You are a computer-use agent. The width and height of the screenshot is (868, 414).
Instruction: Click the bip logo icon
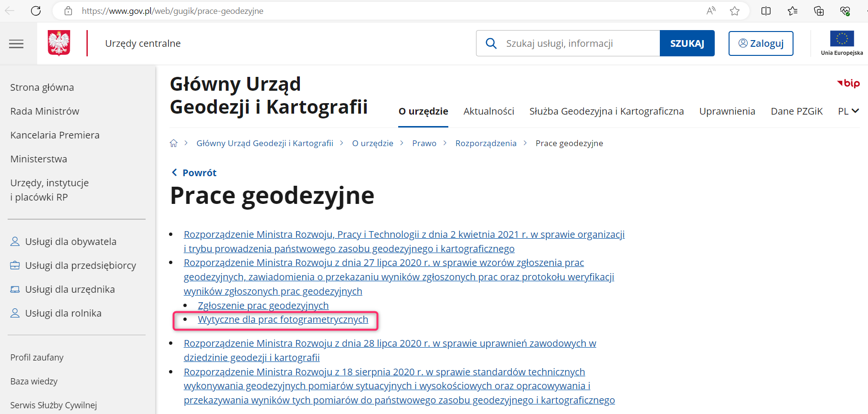(x=848, y=83)
